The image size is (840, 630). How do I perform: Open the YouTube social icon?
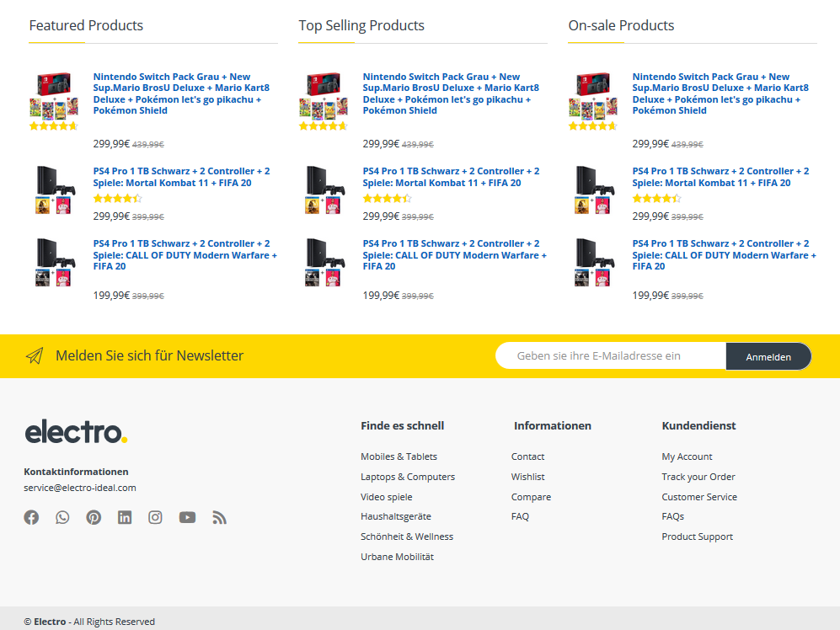pos(187,517)
